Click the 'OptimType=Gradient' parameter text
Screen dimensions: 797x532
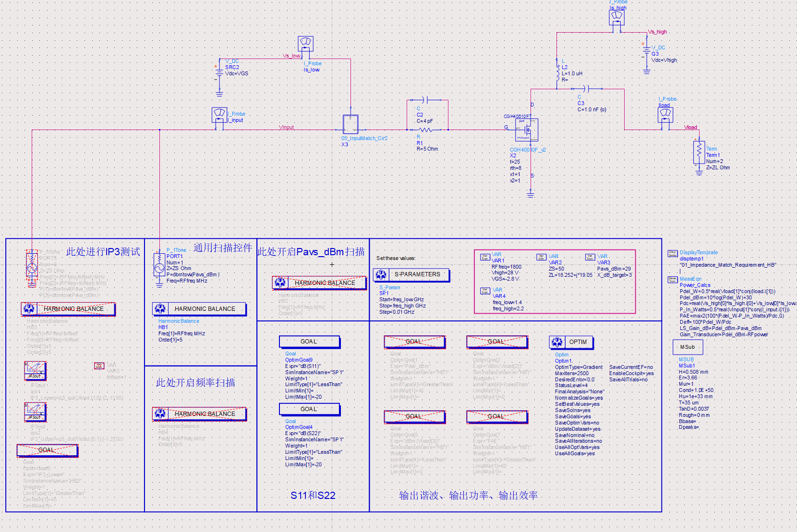[579, 367]
